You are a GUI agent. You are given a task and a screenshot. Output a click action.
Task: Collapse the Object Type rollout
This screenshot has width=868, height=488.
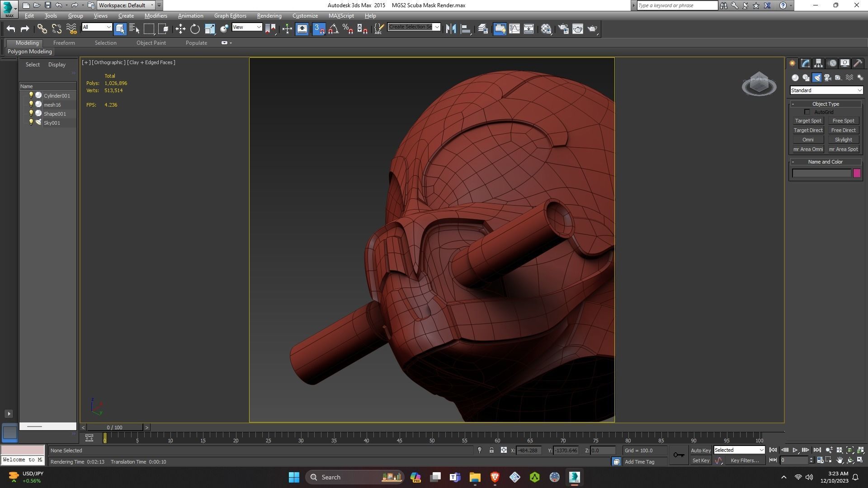coord(826,104)
